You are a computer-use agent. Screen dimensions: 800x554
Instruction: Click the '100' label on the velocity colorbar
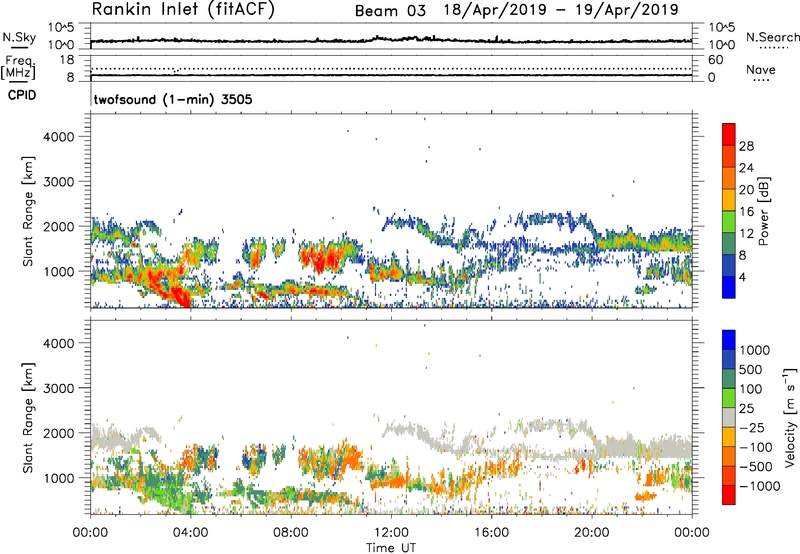[x=751, y=389]
